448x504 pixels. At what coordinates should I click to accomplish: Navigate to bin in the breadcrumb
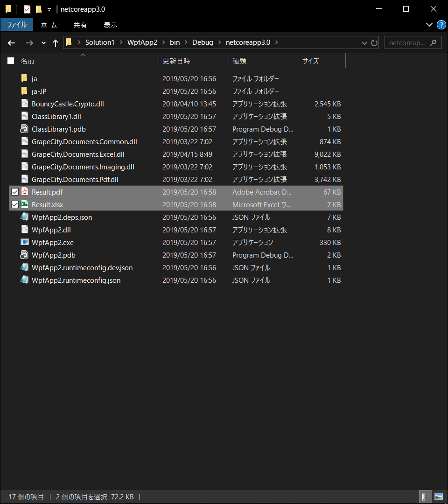(175, 42)
